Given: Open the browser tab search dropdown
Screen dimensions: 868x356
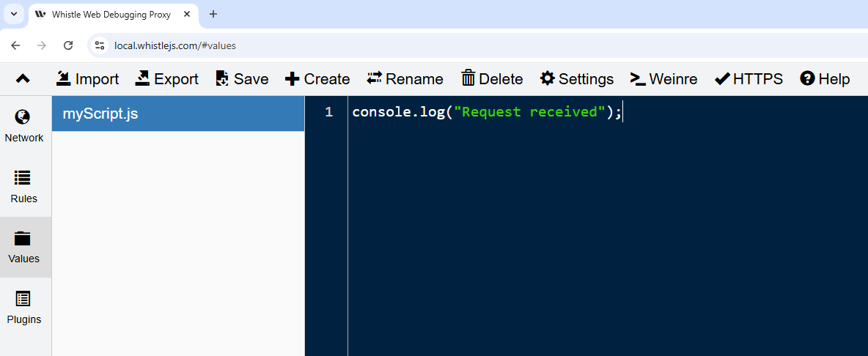Looking at the screenshot, I should click(13, 14).
